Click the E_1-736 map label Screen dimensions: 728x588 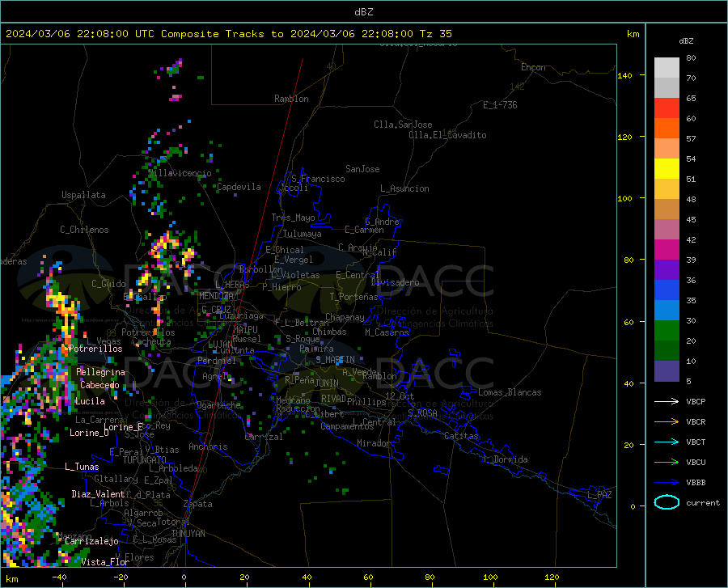[x=500, y=105]
